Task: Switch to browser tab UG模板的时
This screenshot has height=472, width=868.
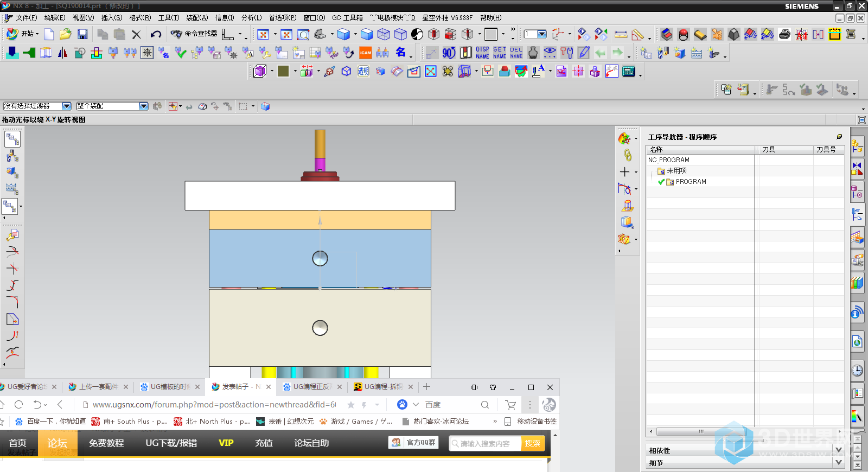Action: click(x=169, y=387)
